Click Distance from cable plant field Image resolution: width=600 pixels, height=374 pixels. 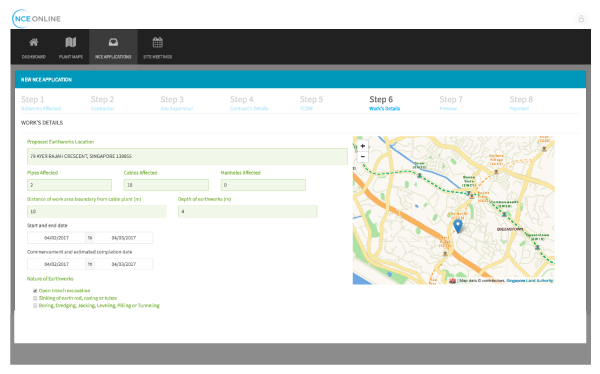click(x=97, y=211)
